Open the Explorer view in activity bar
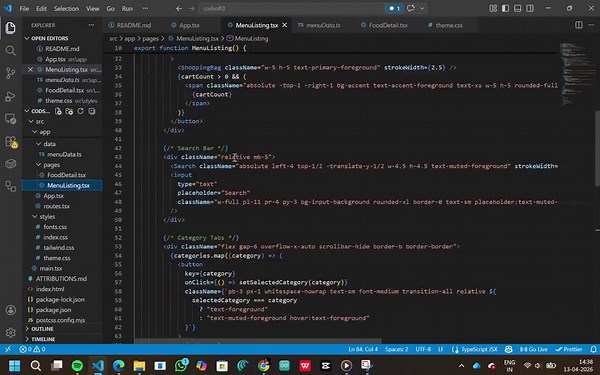600x375 pixels. click(10, 28)
